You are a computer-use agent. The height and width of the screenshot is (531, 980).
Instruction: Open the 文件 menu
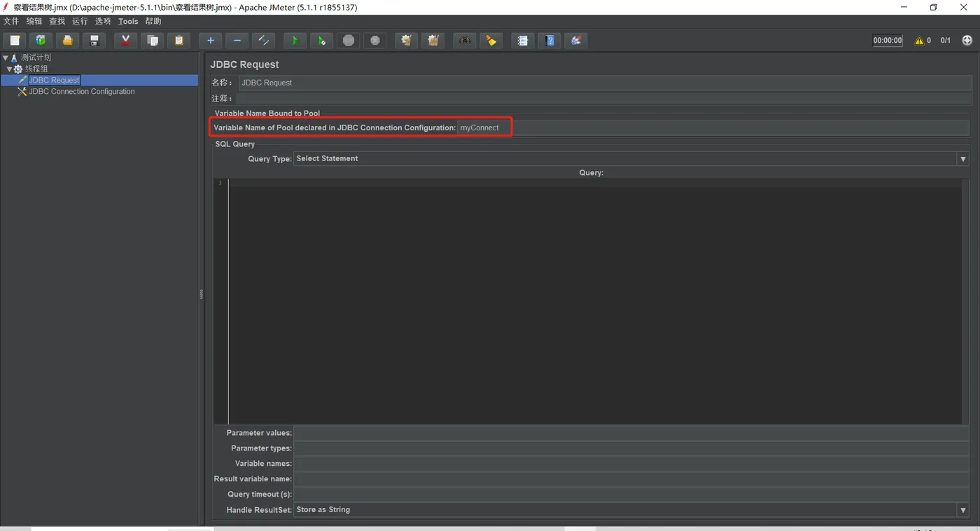click(11, 21)
